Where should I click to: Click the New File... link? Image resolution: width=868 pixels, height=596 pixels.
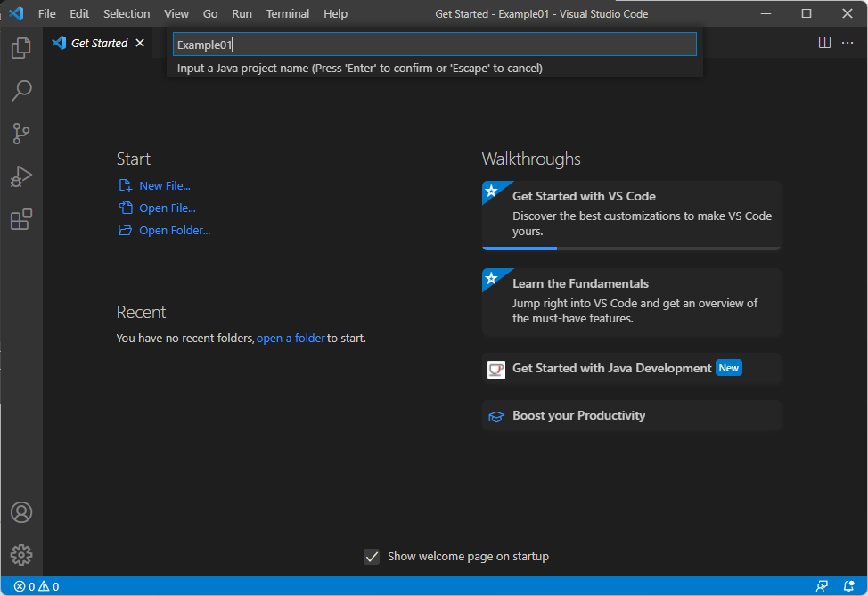click(164, 186)
